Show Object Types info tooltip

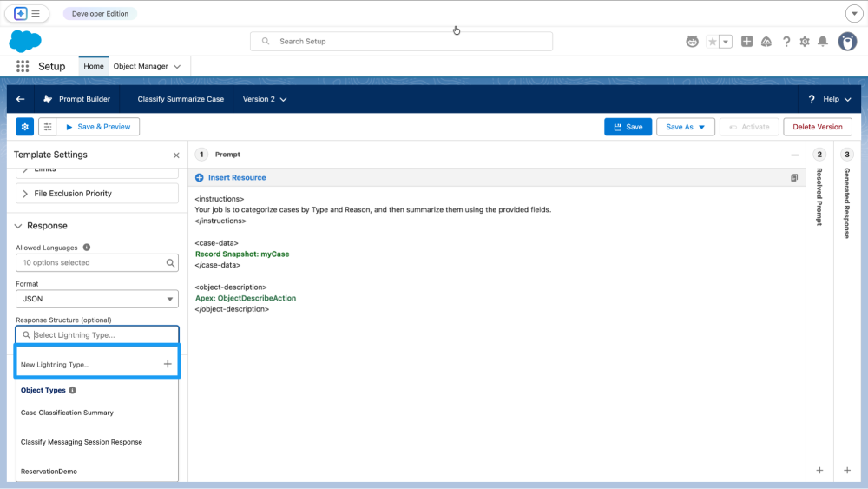pyautogui.click(x=73, y=391)
